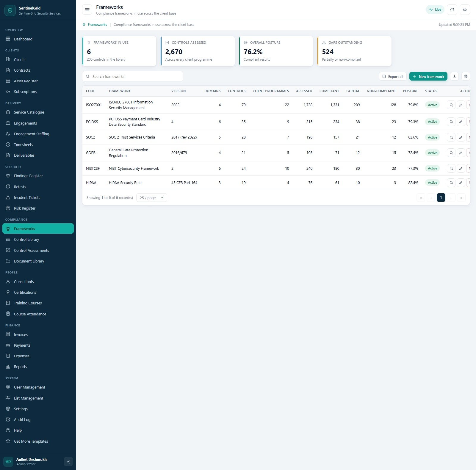Download the table with the download icon

(454, 76)
